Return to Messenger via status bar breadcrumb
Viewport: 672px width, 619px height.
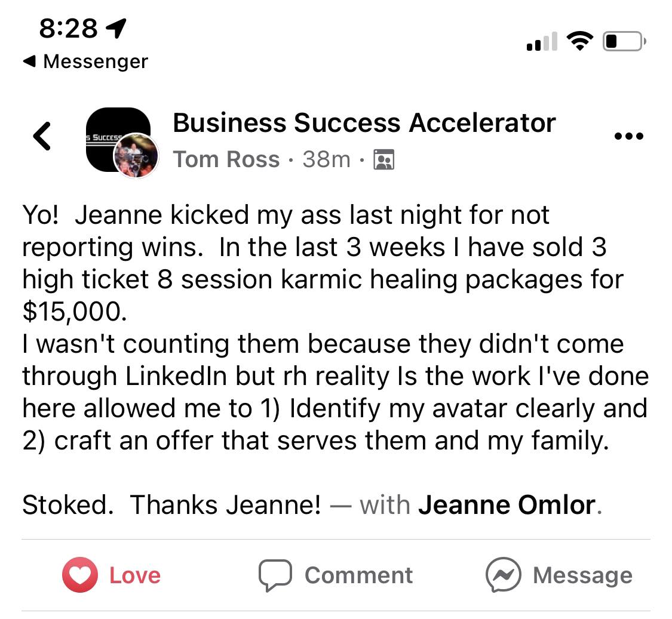pos(85,61)
